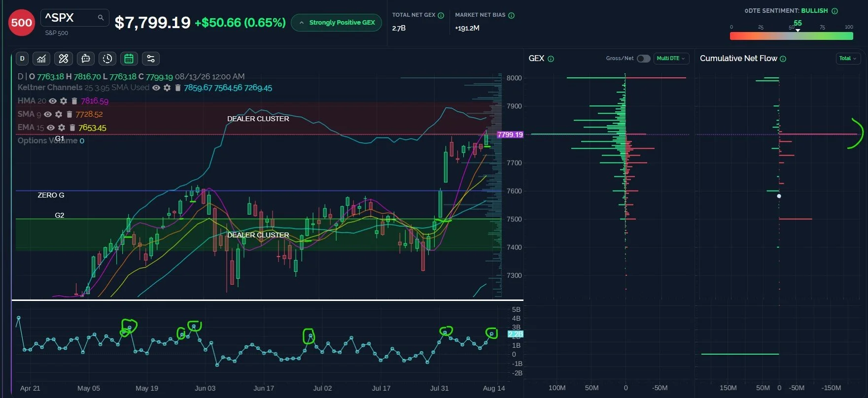Image resolution: width=868 pixels, height=398 pixels.
Task: Click the OHLC values readout line
Action: 131,76
